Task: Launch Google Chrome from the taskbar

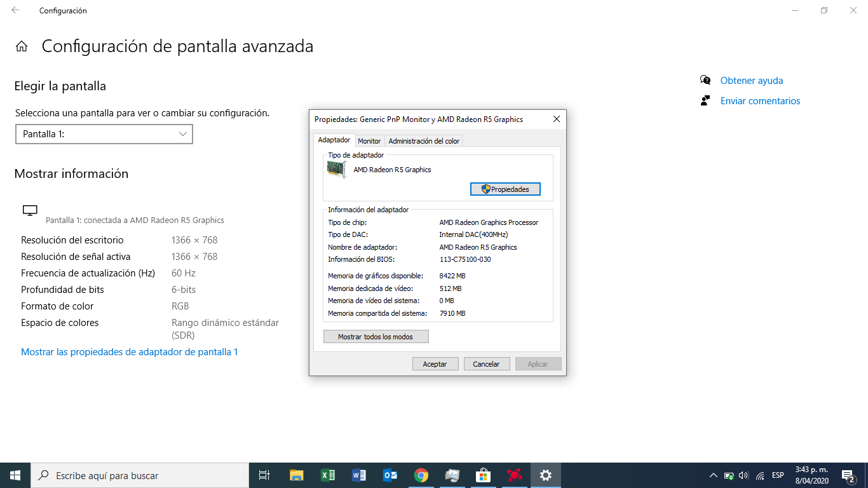Action: pos(421,475)
